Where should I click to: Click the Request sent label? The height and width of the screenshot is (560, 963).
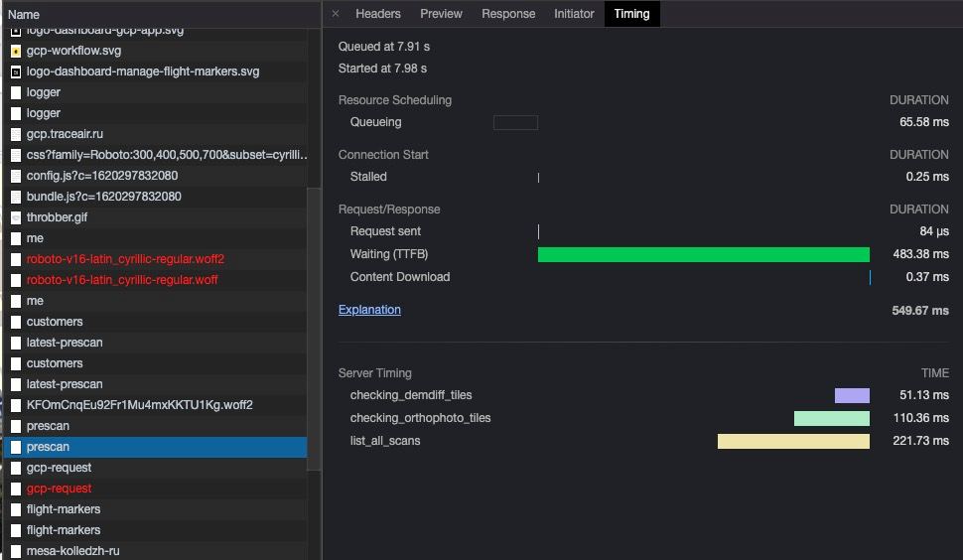(385, 231)
